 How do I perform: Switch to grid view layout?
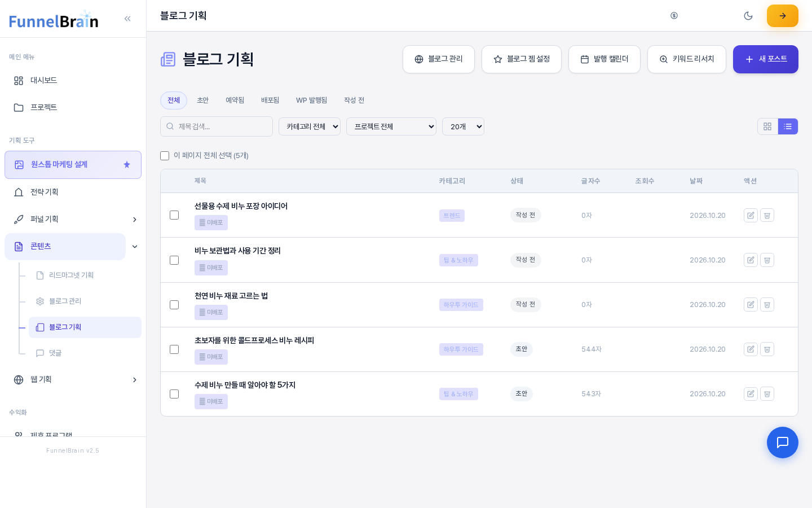[x=767, y=126]
